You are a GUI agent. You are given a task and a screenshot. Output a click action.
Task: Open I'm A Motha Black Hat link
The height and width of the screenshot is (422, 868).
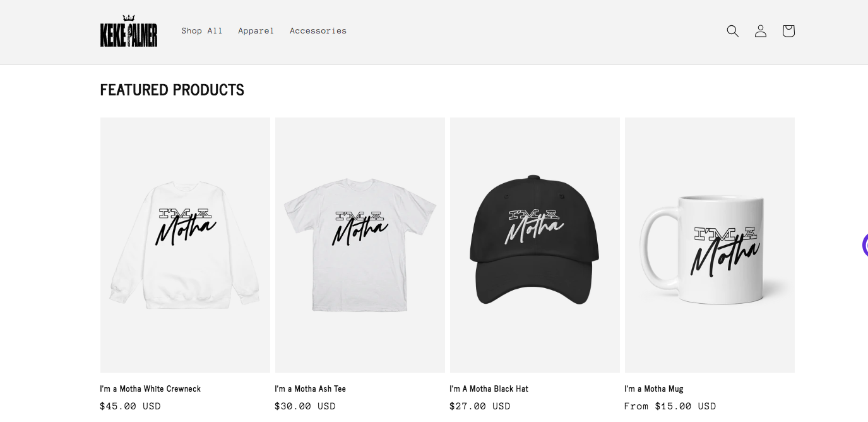coord(489,389)
